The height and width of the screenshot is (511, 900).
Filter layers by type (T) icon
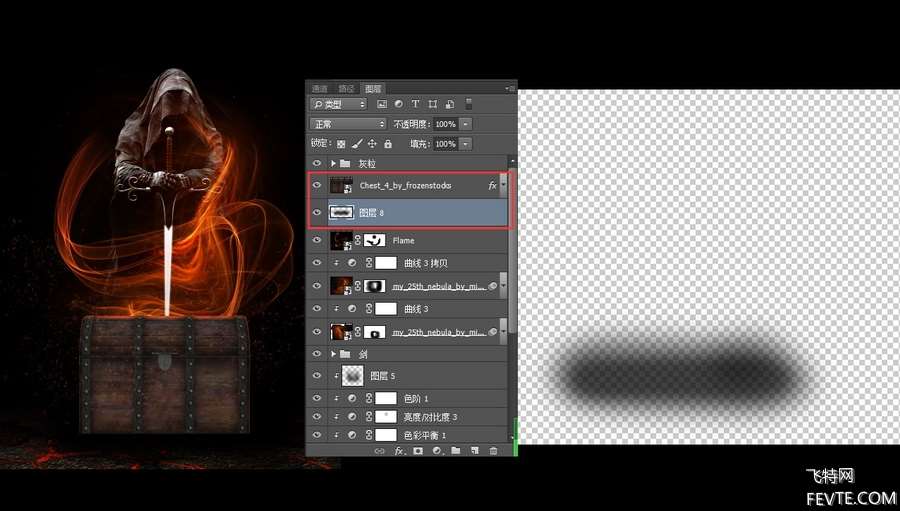point(416,104)
